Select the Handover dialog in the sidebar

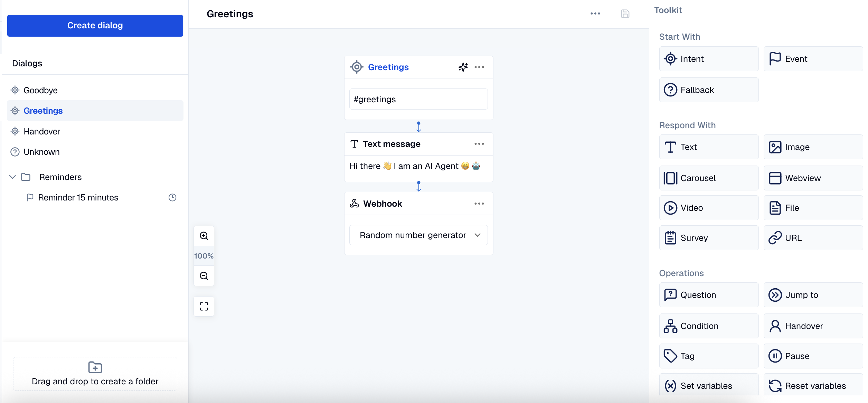pyautogui.click(x=42, y=131)
